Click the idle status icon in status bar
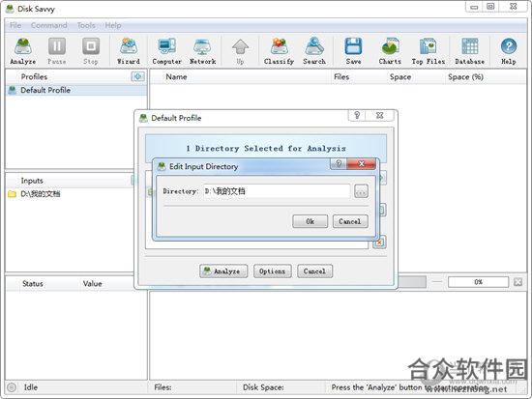This screenshot has width=532, height=399. point(12,387)
